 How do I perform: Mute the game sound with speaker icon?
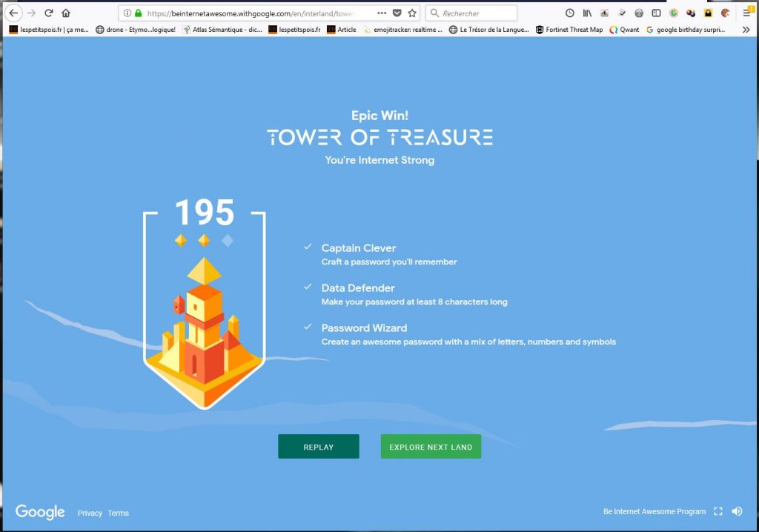pyautogui.click(x=737, y=511)
